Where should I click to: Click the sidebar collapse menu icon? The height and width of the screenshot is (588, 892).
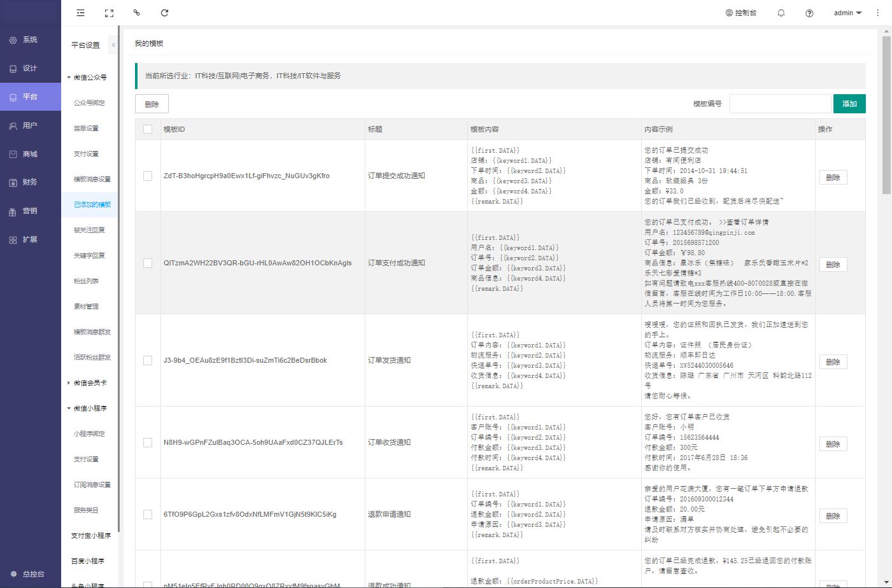pyautogui.click(x=80, y=13)
